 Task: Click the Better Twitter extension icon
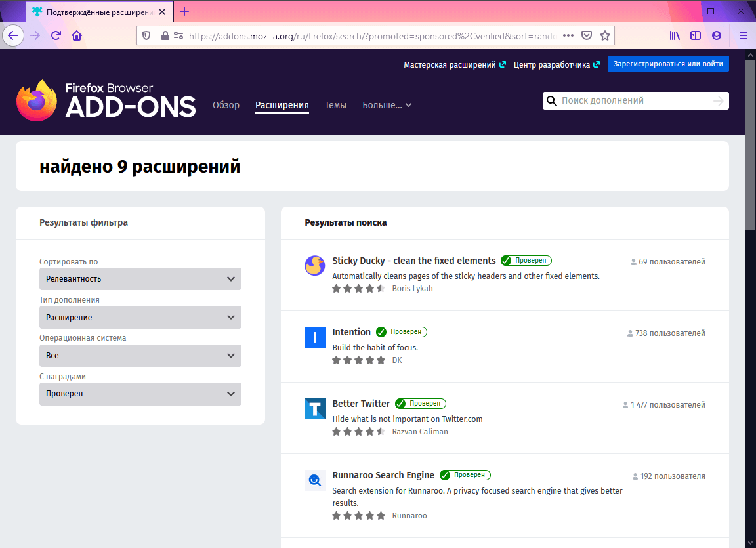[x=315, y=409]
